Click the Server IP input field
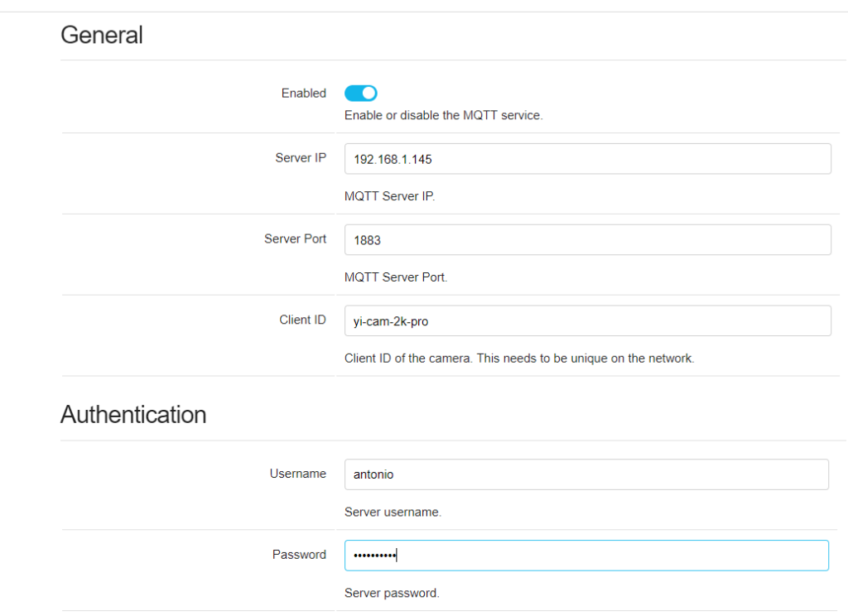This screenshot has width=848, height=616. click(587, 159)
